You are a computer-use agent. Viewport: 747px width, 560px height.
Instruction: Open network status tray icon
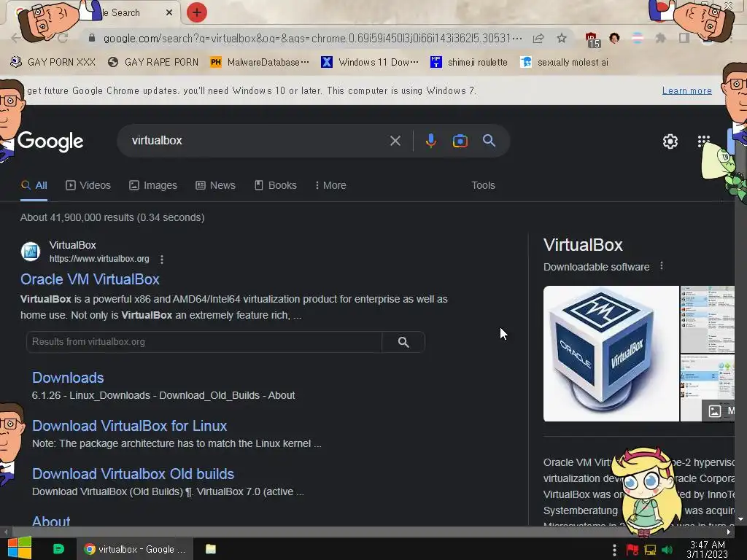pos(650,550)
